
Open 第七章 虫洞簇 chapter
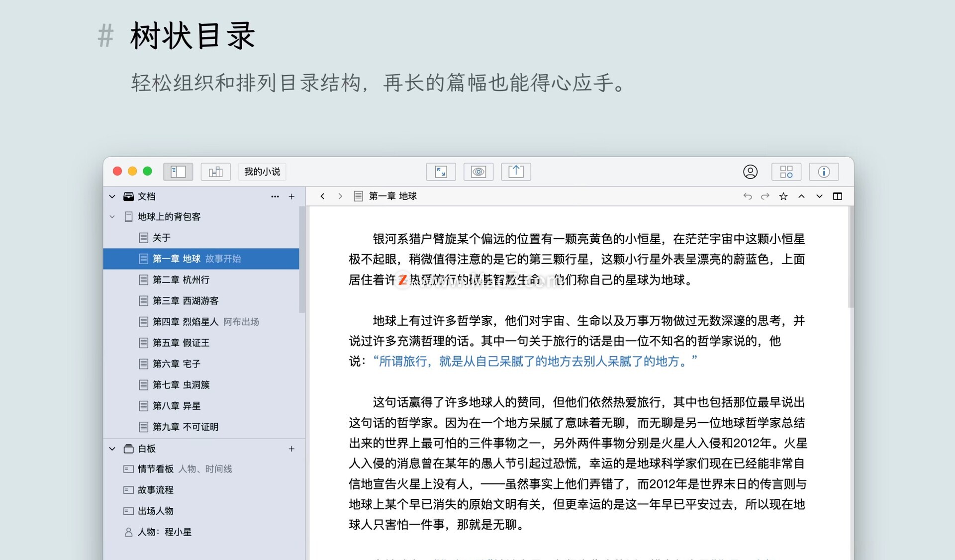[201, 384]
